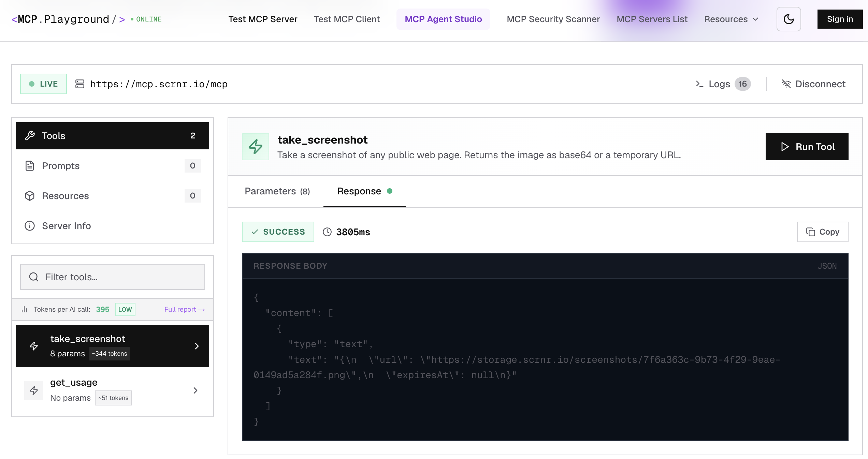This screenshot has width=868, height=459.
Task: Click the LOW token badge
Action: [125, 309]
